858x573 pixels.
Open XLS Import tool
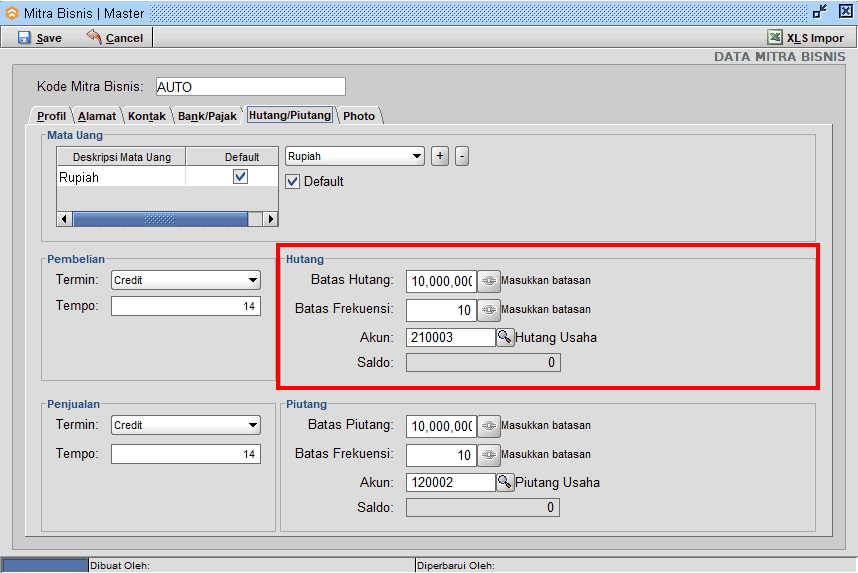(x=806, y=38)
